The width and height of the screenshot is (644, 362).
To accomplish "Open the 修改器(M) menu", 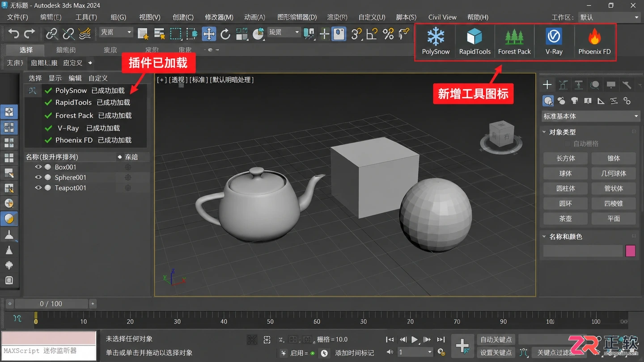I will pyautogui.click(x=219, y=17).
